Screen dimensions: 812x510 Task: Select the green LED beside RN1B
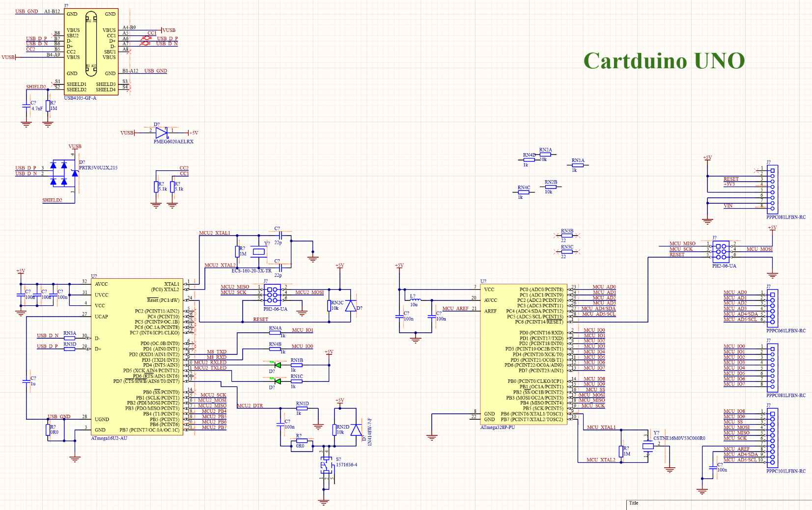[x=278, y=365]
